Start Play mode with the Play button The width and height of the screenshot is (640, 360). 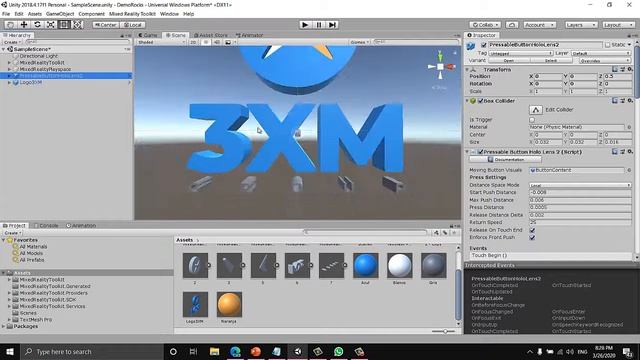305,24
